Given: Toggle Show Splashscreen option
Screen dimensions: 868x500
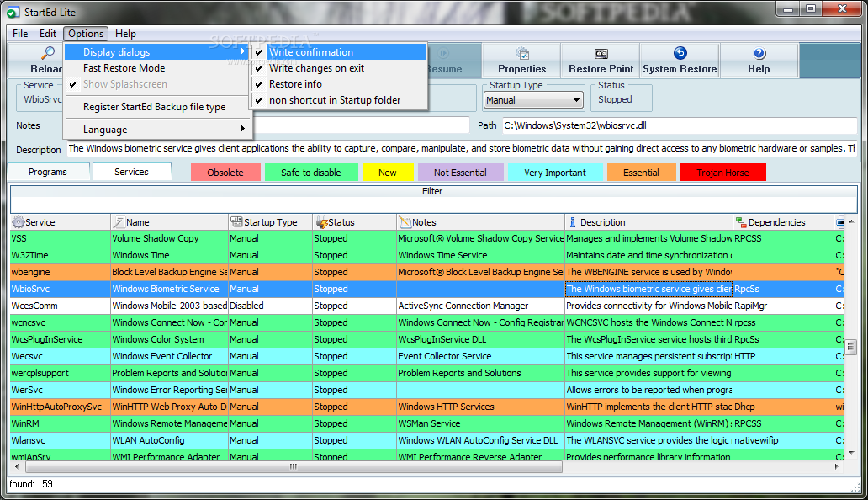Looking at the screenshot, I should (156, 84).
